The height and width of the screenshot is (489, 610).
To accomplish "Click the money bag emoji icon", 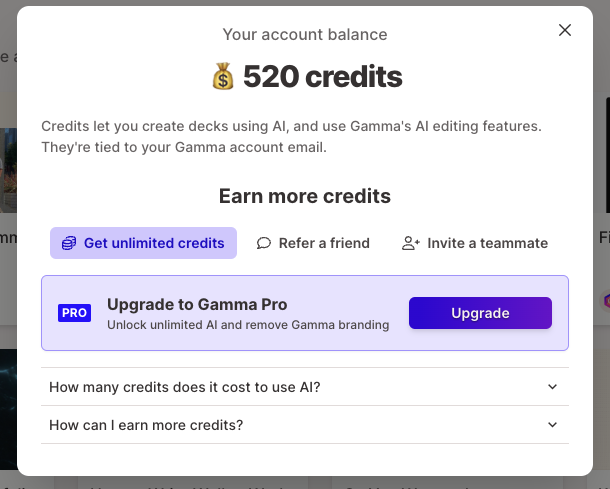I will 223,76.
